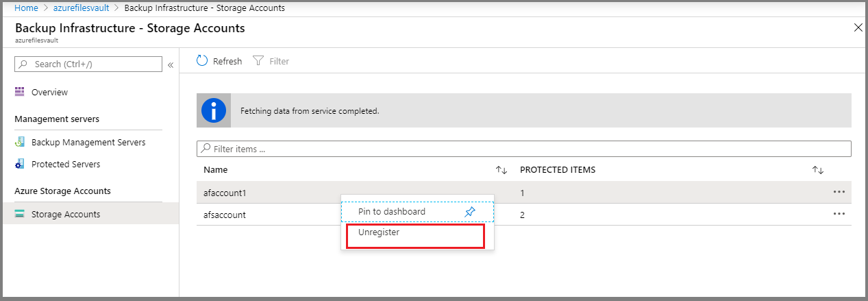This screenshot has height=301, width=868.
Task: Click the pin icon in context menu
Action: 469,212
